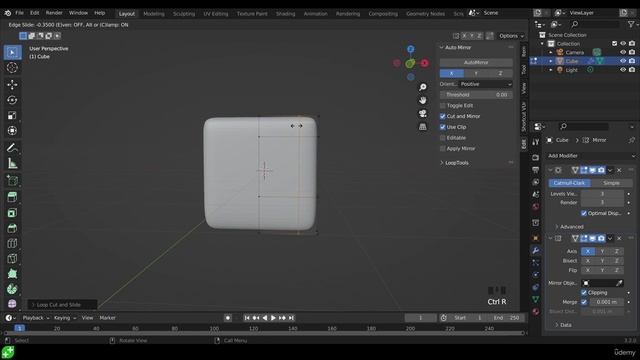Viewport: 640px width, 360px height.
Task: Adjust the Threshold slider field
Action: [476, 95]
